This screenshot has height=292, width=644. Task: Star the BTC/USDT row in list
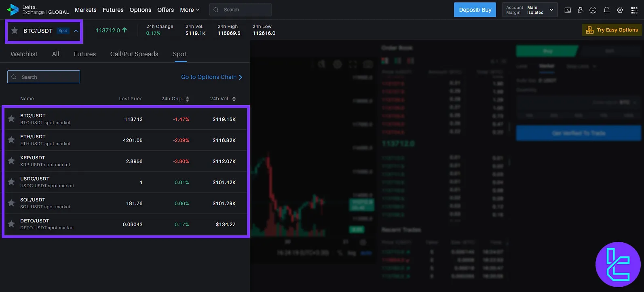11,119
